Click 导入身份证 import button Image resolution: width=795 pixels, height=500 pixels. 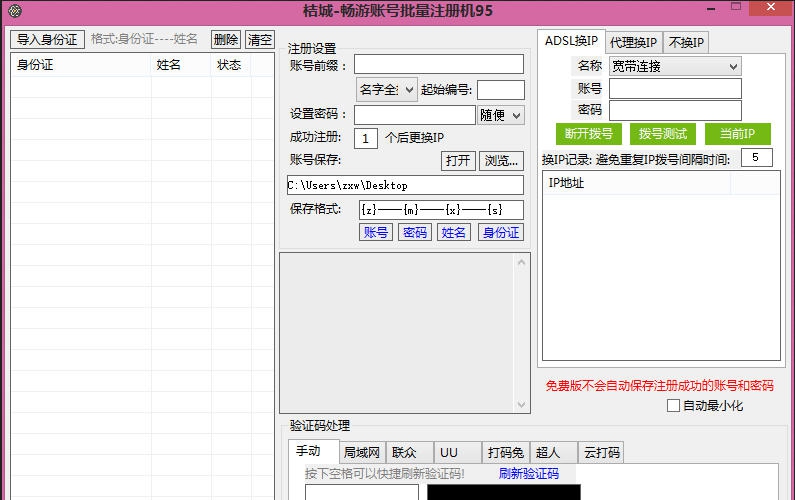47,40
